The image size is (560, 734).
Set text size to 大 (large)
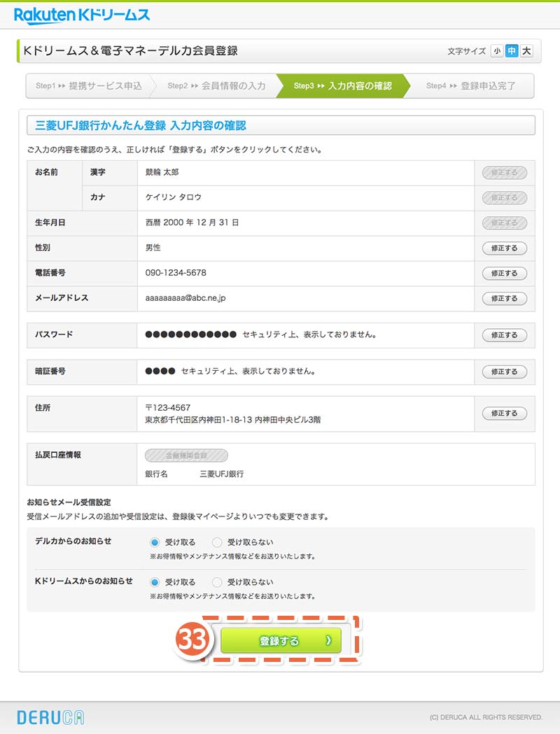click(x=527, y=51)
